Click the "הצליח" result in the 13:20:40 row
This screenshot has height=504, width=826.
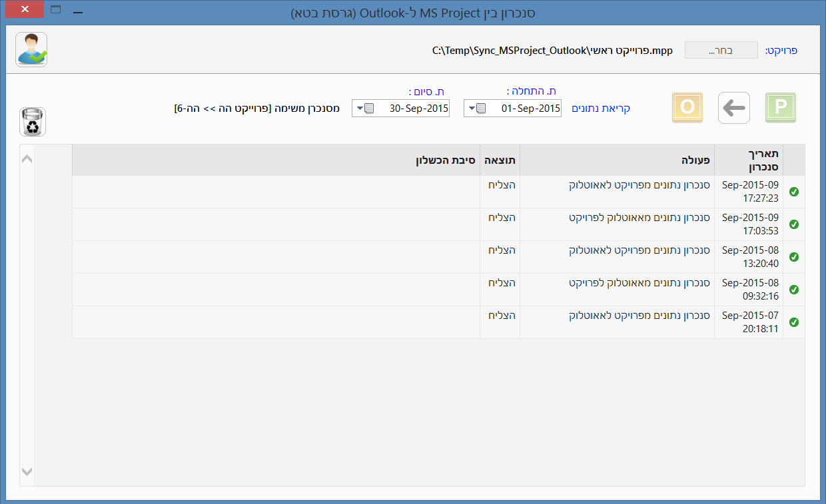(502, 250)
